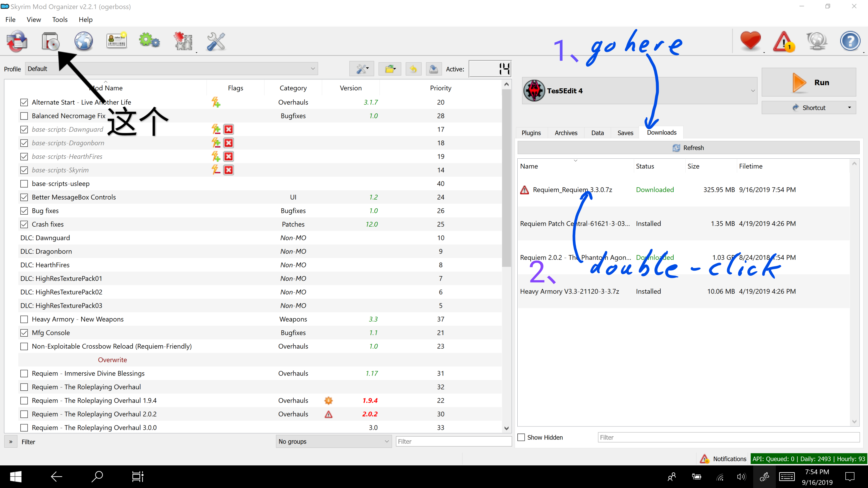Viewport: 868px width, 488px height.
Task: Open the Profile Default dropdown
Action: (x=171, y=69)
